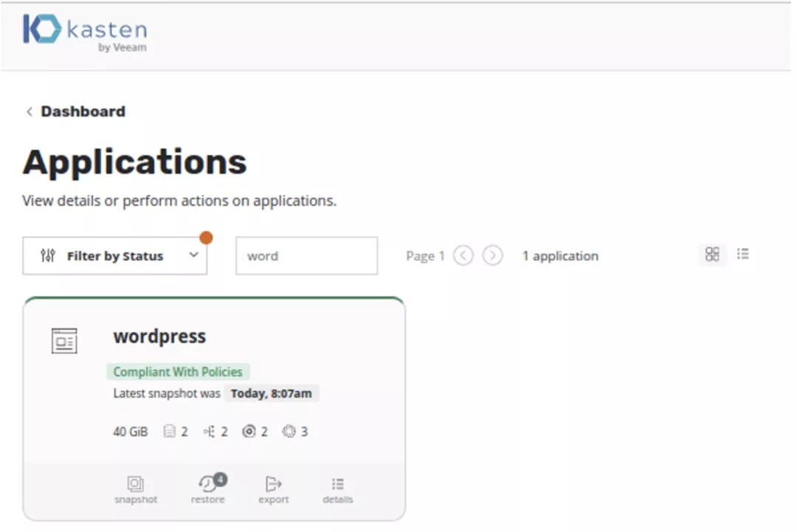Click the search field containing 'word'
Image resolution: width=797 pixels, height=532 pixels.
click(306, 256)
